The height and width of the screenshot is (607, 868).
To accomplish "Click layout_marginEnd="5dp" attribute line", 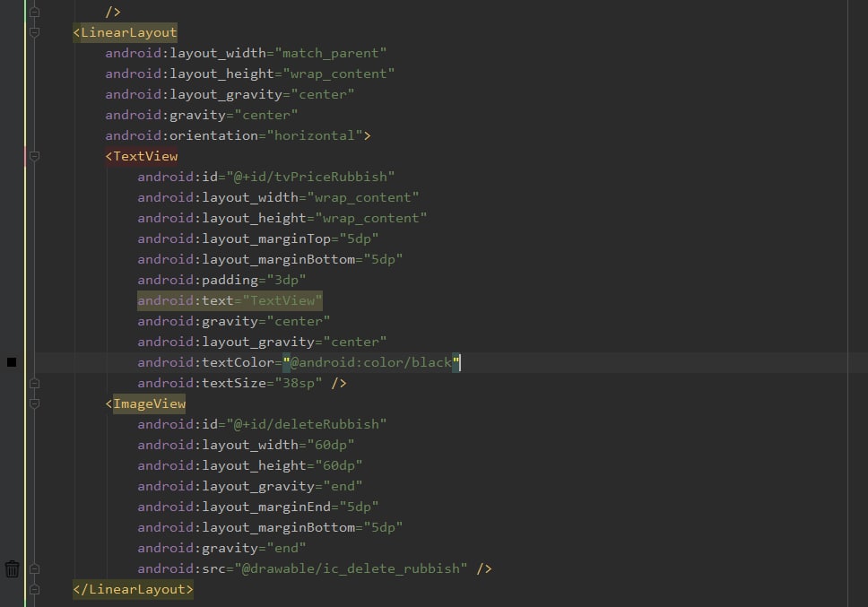I will click(258, 507).
